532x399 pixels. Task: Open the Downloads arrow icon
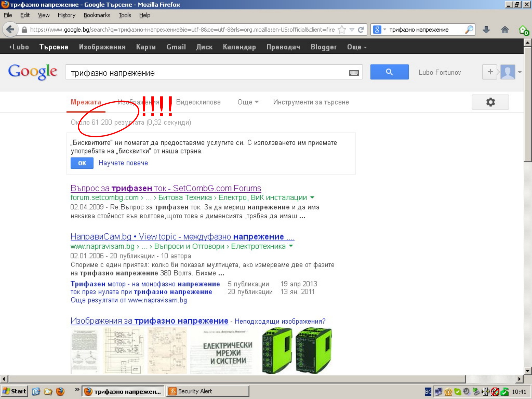486,30
